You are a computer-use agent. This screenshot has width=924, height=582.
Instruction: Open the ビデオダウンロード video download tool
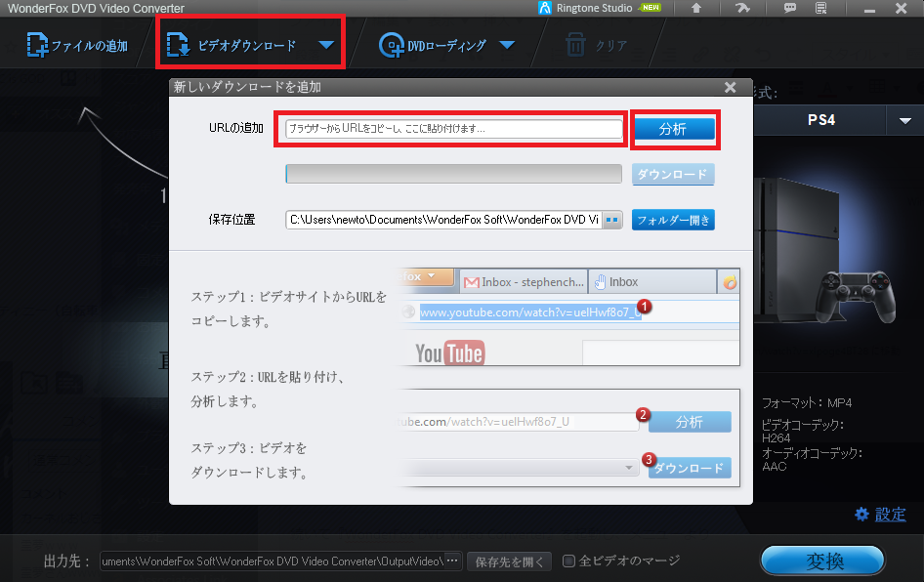pos(232,45)
